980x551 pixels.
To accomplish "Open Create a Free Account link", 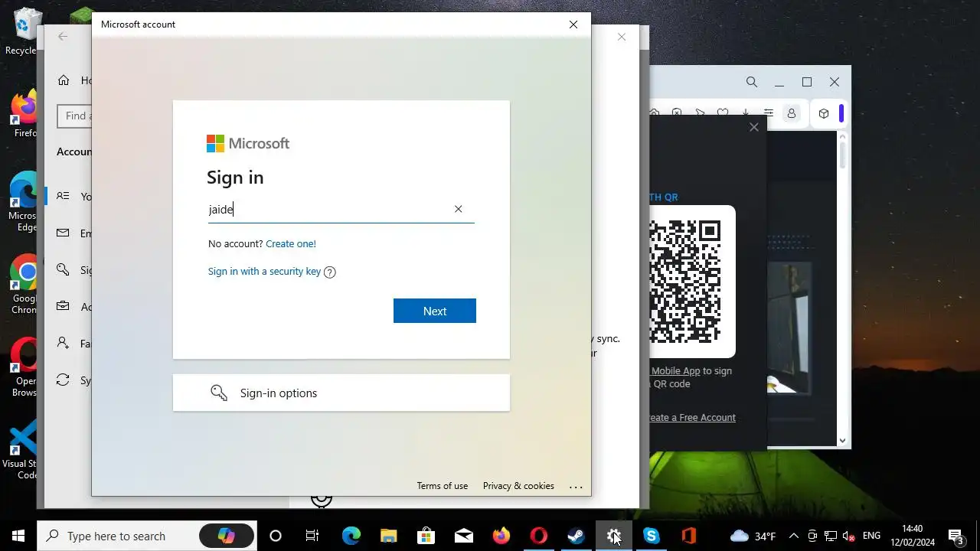I will pyautogui.click(x=692, y=417).
